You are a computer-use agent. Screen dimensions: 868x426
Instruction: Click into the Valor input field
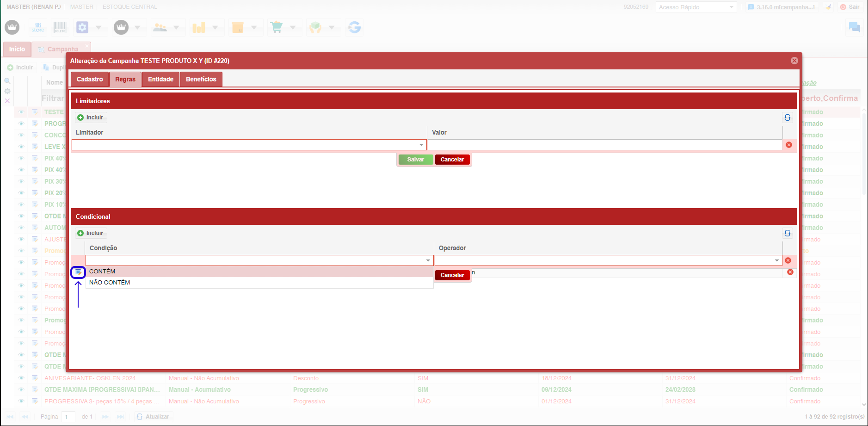[x=604, y=145]
